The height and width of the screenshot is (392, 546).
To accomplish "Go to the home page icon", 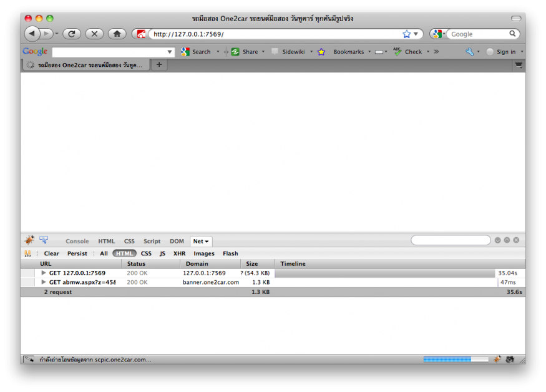I will 117,34.
